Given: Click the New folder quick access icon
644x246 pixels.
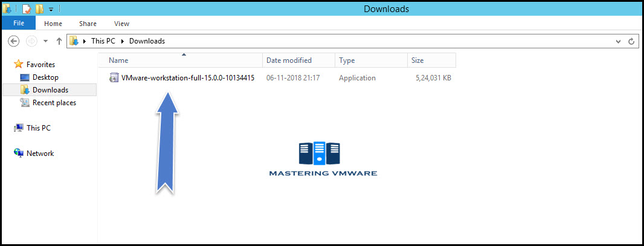Looking at the screenshot, I should click(x=39, y=8).
